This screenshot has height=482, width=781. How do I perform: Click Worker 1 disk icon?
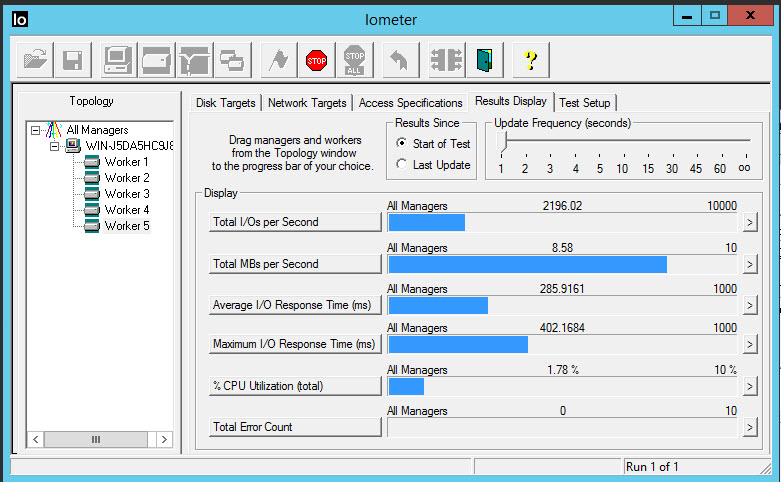92,162
